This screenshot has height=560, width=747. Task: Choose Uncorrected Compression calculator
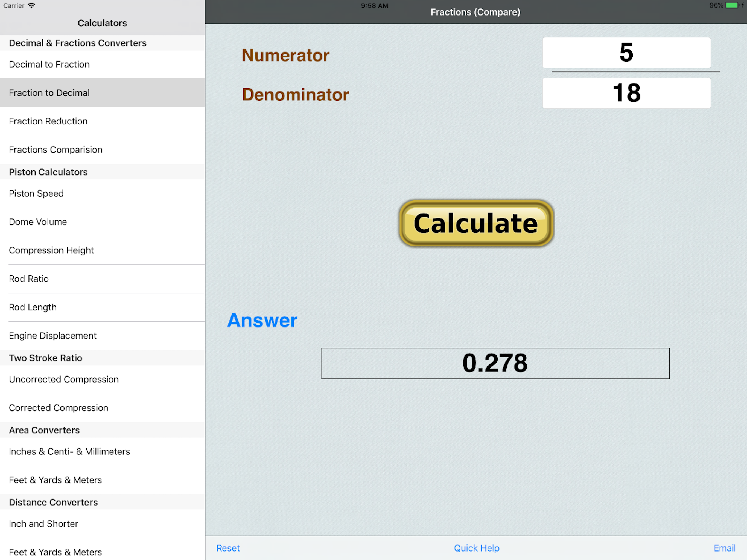(64, 379)
